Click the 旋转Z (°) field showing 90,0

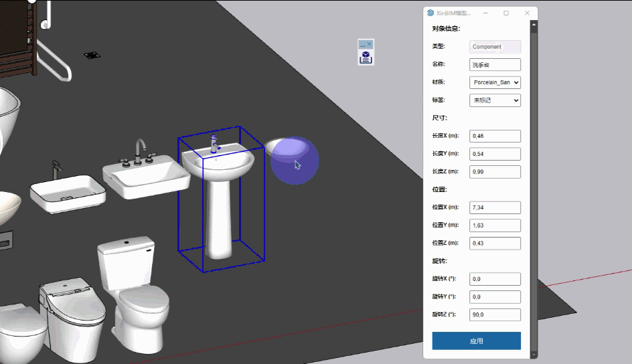[x=495, y=315]
